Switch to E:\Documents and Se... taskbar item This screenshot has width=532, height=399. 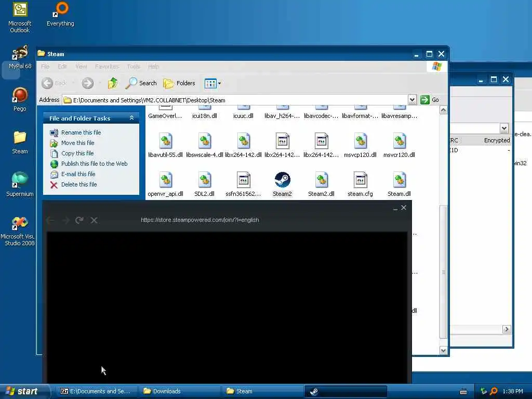pos(97,391)
